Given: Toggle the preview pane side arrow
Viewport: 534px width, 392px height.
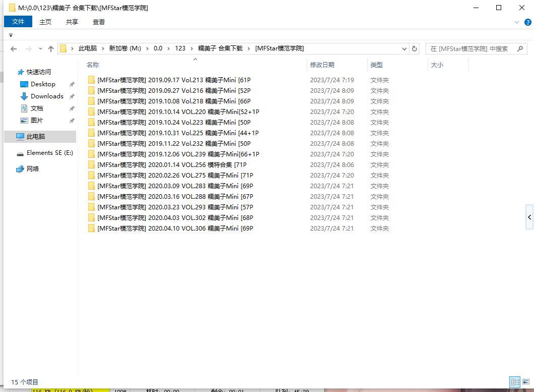Looking at the screenshot, I should pyautogui.click(x=529, y=217).
